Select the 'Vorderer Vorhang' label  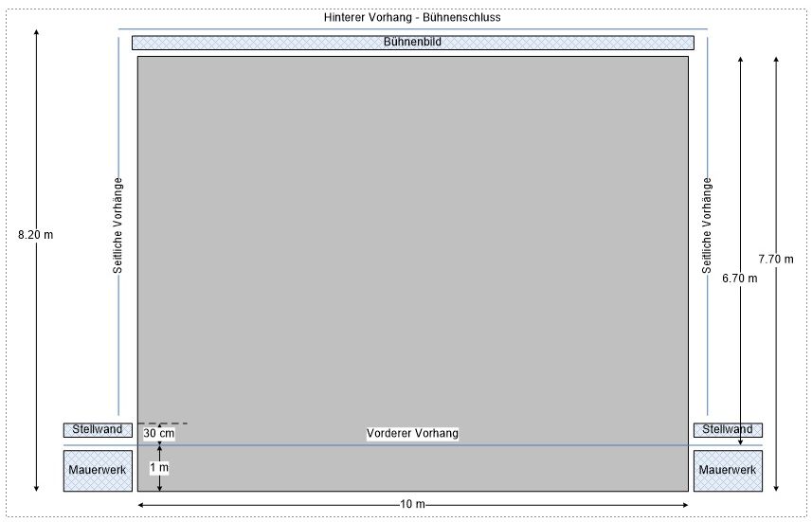point(412,433)
